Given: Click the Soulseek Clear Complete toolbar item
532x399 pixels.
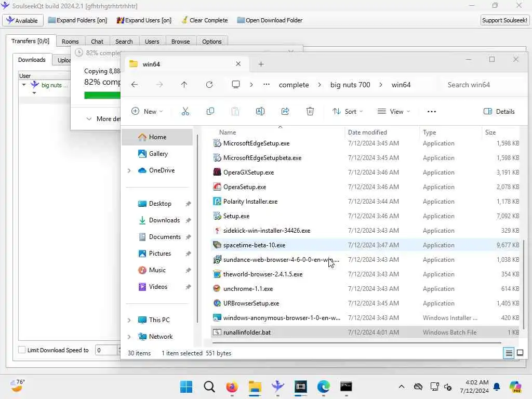Looking at the screenshot, I should click(x=205, y=20).
